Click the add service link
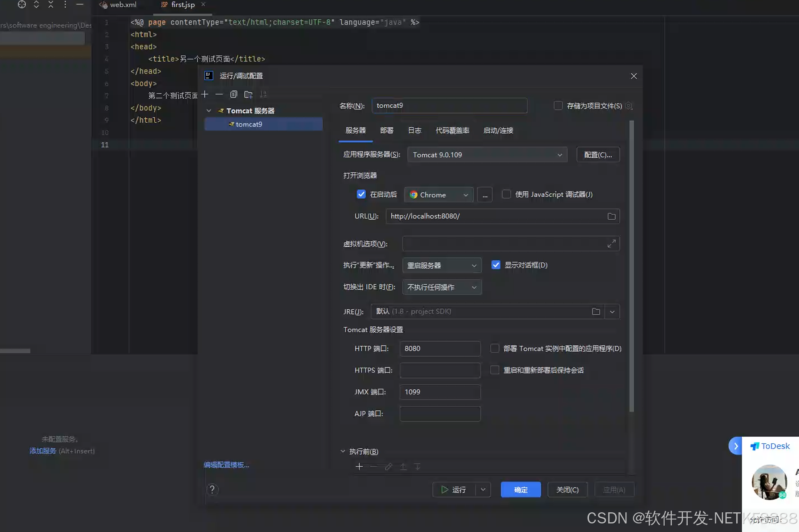The width and height of the screenshot is (799, 532). pos(43,451)
